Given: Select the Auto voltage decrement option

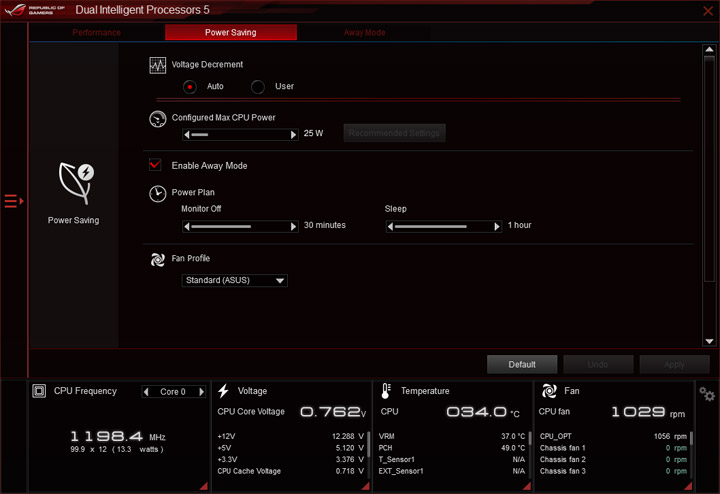Looking at the screenshot, I should point(190,87).
